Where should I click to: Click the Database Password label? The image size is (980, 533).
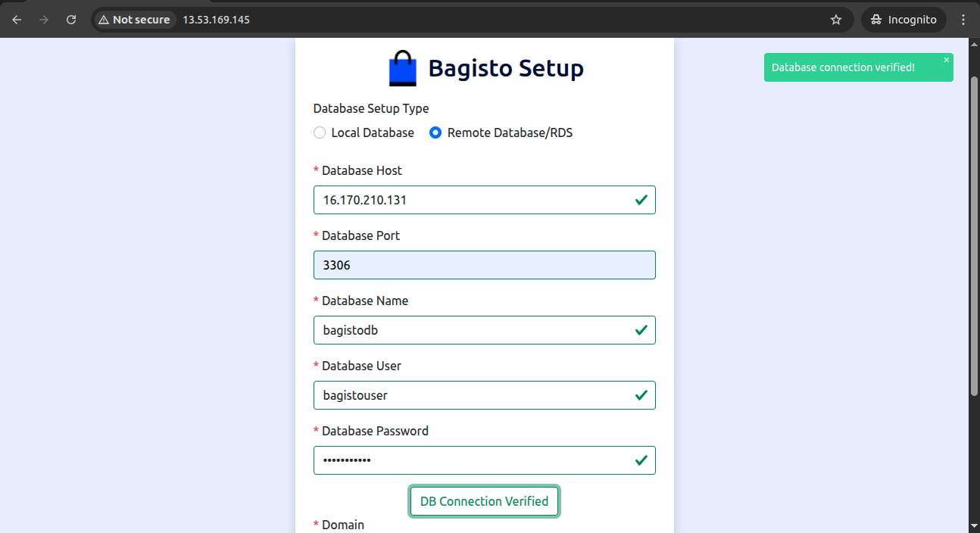pos(375,431)
